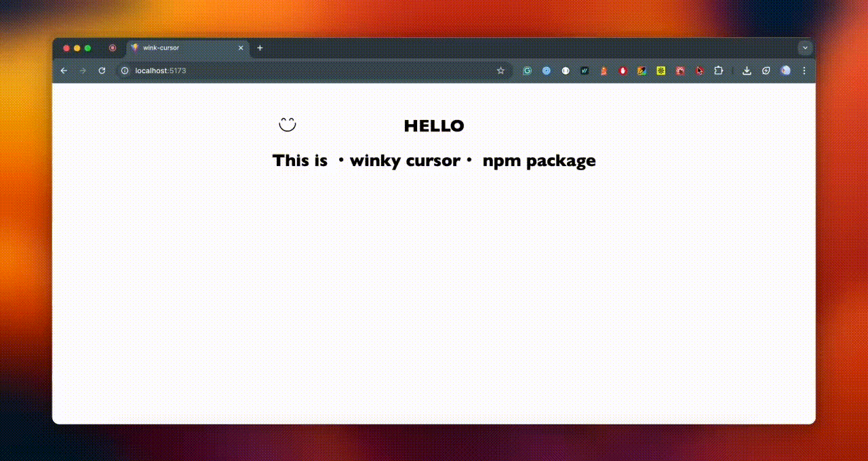Click the Grammarly extension icon
The height and width of the screenshot is (461, 868).
click(528, 71)
